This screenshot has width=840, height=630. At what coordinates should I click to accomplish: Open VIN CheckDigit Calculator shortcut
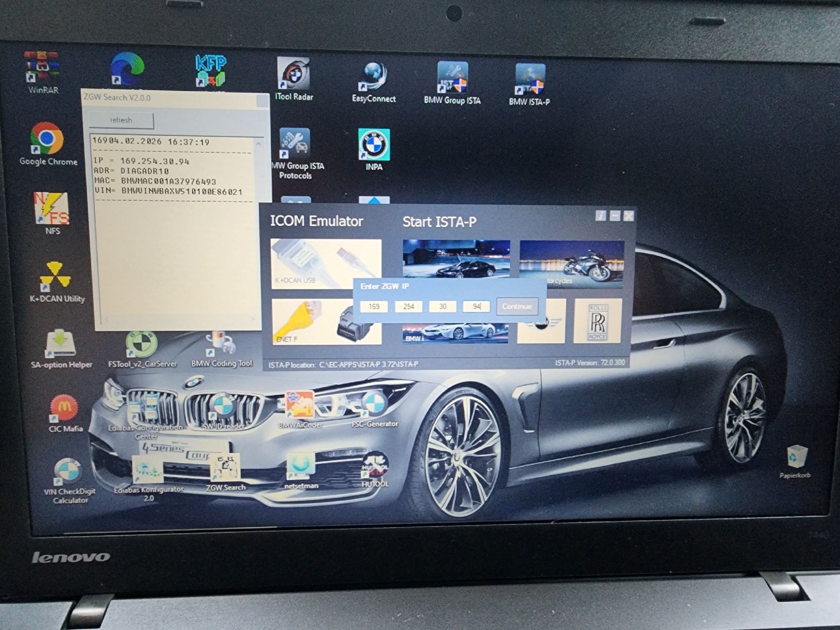point(69,481)
